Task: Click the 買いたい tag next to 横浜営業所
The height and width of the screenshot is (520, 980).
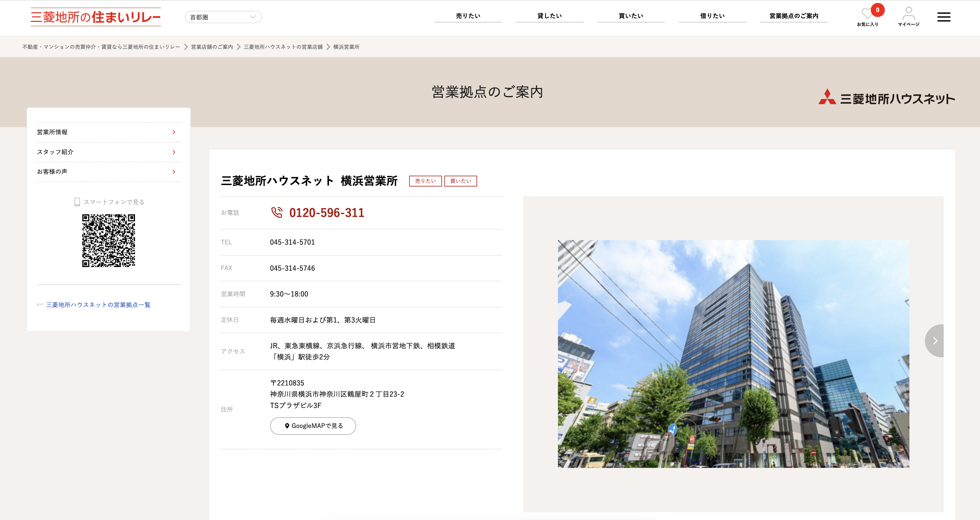Action: tap(460, 181)
